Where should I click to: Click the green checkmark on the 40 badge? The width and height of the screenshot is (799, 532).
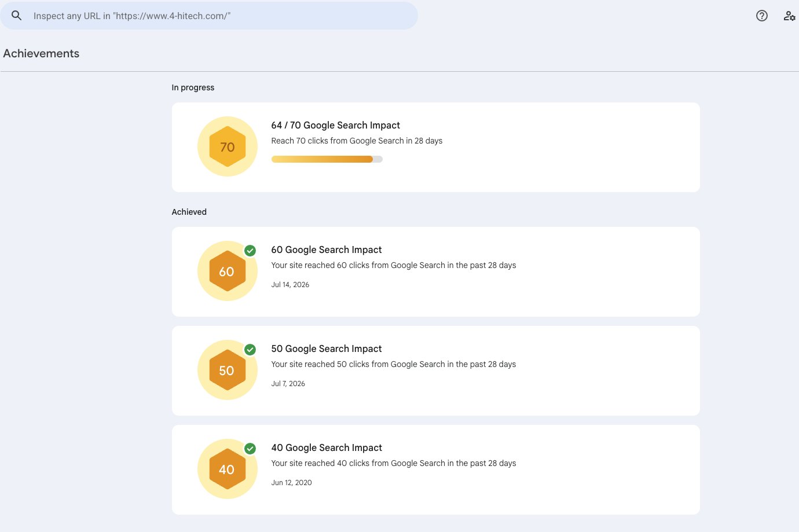coord(250,449)
